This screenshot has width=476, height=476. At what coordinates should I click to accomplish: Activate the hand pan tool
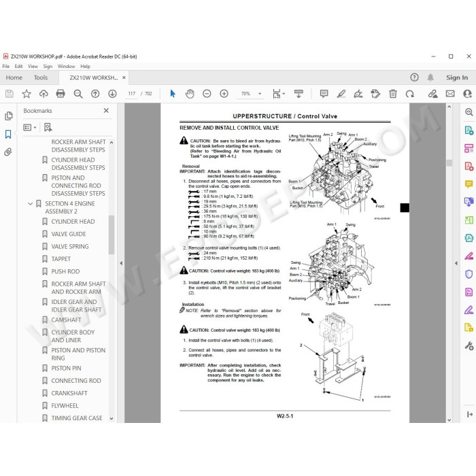pos(190,94)
